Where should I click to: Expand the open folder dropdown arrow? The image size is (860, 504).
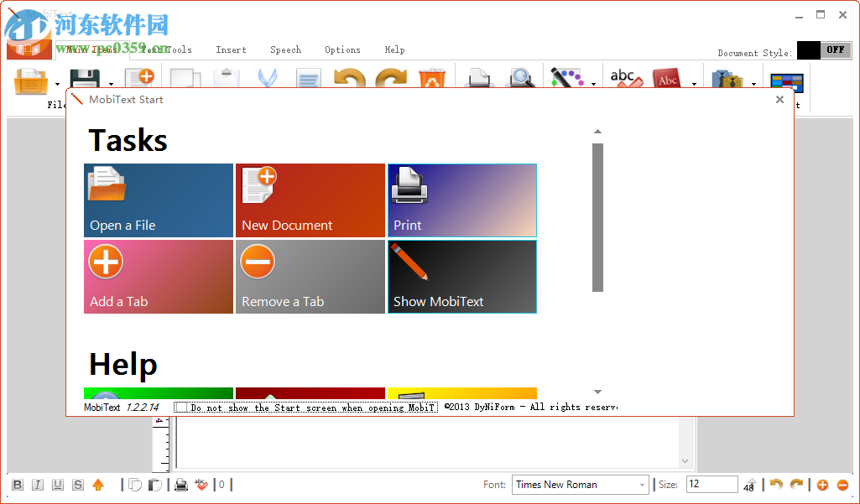tap(58, 84)
